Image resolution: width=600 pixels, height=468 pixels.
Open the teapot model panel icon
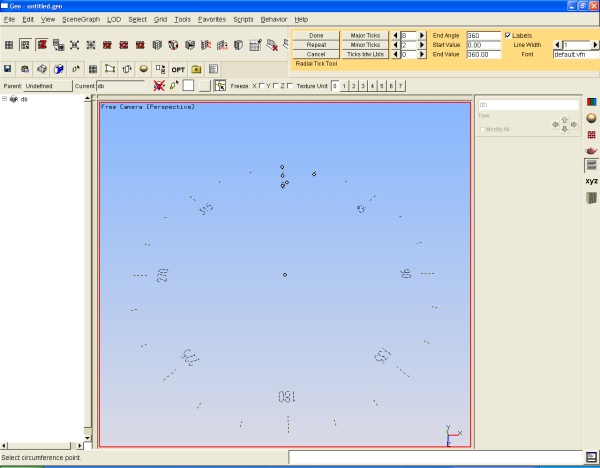[591, 150]
